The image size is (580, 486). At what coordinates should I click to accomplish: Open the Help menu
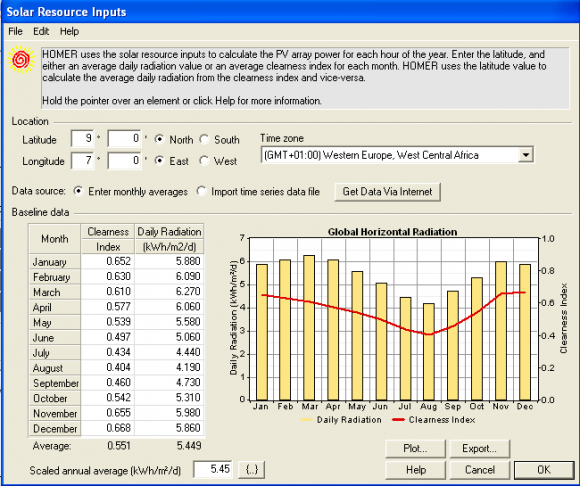(x=69, y=31)
